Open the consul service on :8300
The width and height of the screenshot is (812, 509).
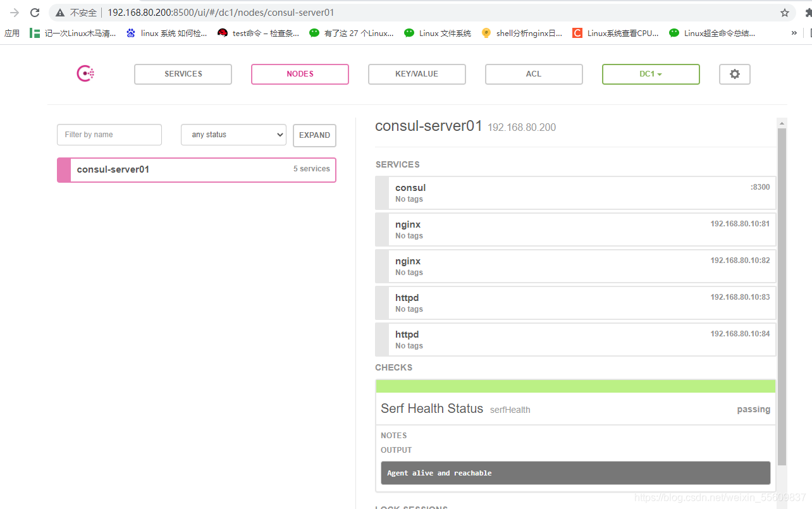click(575, 193)
